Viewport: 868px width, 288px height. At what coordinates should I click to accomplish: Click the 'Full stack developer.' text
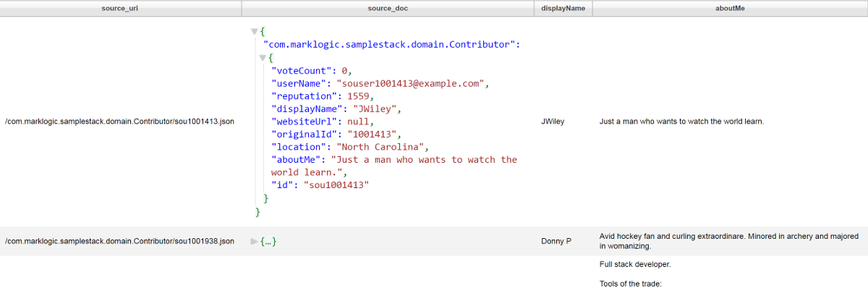click(635, 264)
